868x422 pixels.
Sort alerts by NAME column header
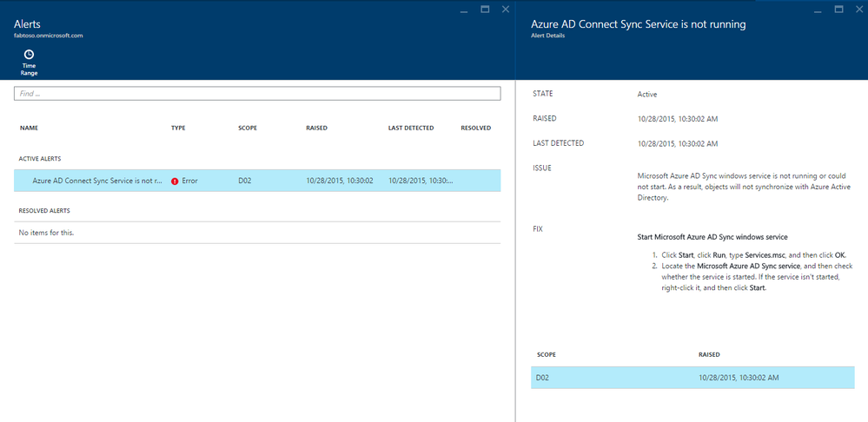tap(29, 128)
